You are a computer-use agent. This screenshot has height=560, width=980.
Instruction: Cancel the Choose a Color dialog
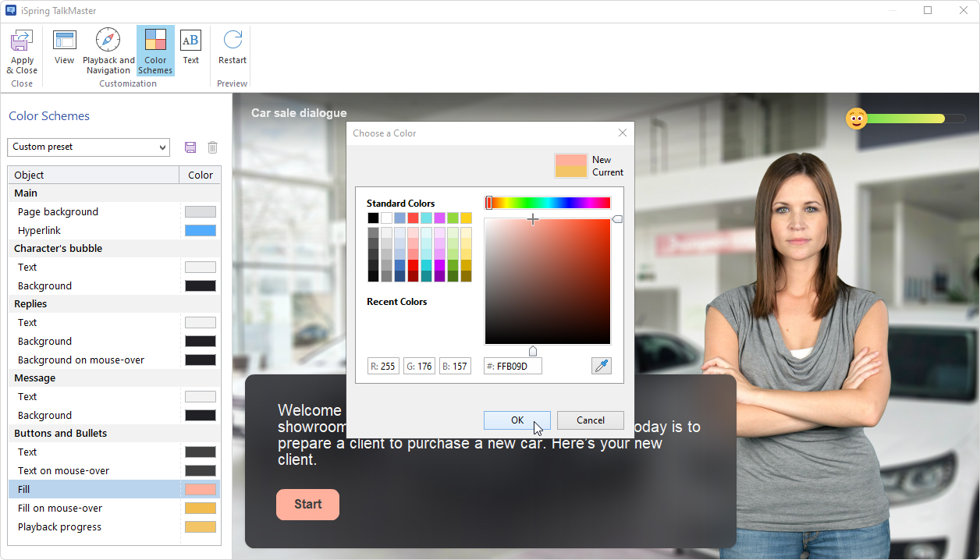click(x=590, y=420)
